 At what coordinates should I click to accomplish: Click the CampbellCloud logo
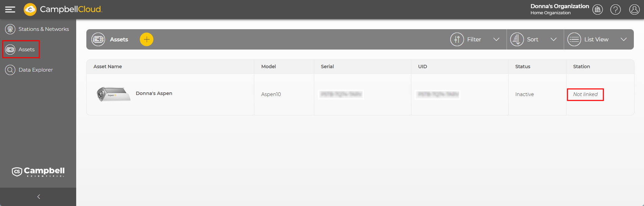[x=63, y=10]
